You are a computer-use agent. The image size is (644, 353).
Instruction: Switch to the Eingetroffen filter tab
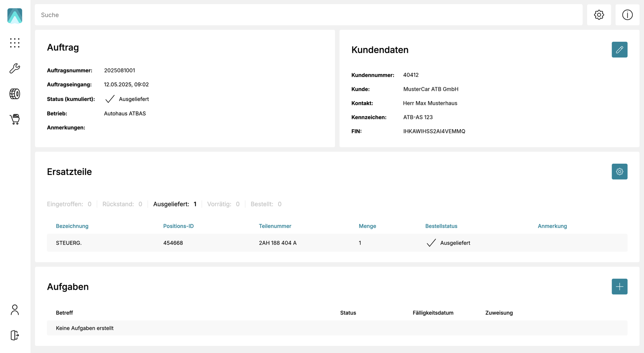(x=69, y=204)
